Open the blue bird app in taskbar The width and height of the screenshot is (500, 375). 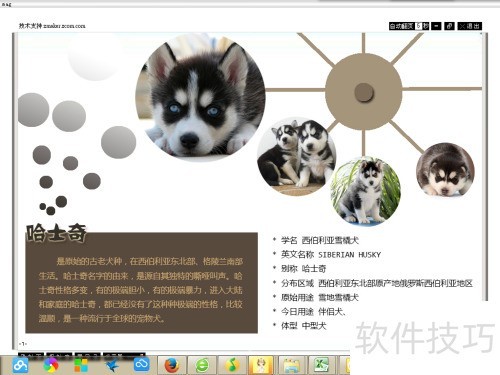[x=111, y=365]
